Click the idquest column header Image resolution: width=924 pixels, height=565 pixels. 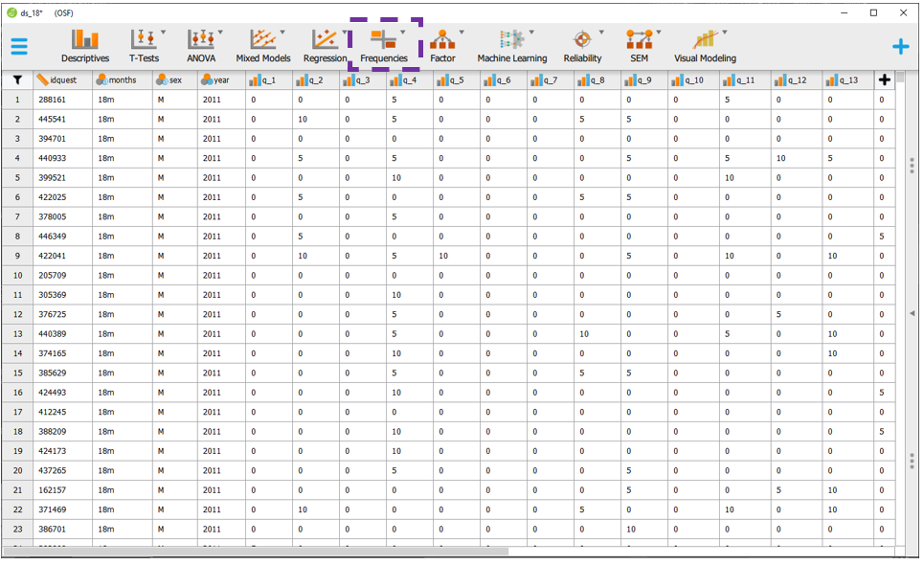click(63, 80)
